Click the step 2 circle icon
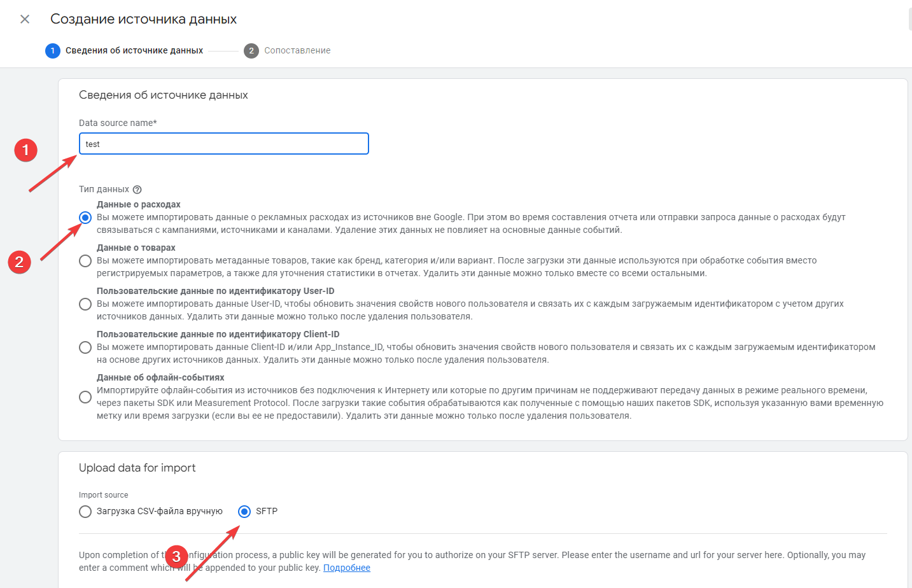This screenshot has height=588, width=912. pyautogui.click(x=251, y=51)
